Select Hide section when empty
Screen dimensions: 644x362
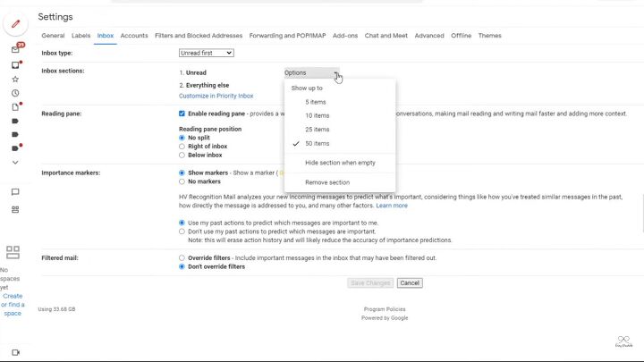pos(340,163)
